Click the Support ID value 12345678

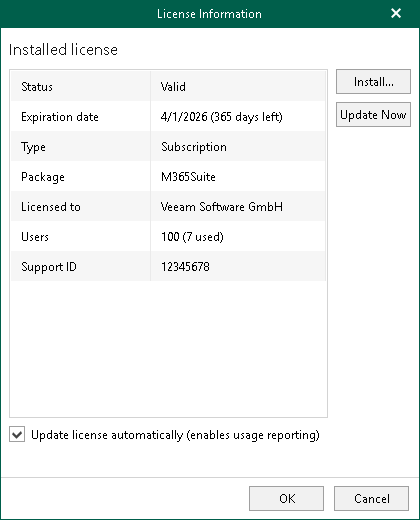coord(185,267)
